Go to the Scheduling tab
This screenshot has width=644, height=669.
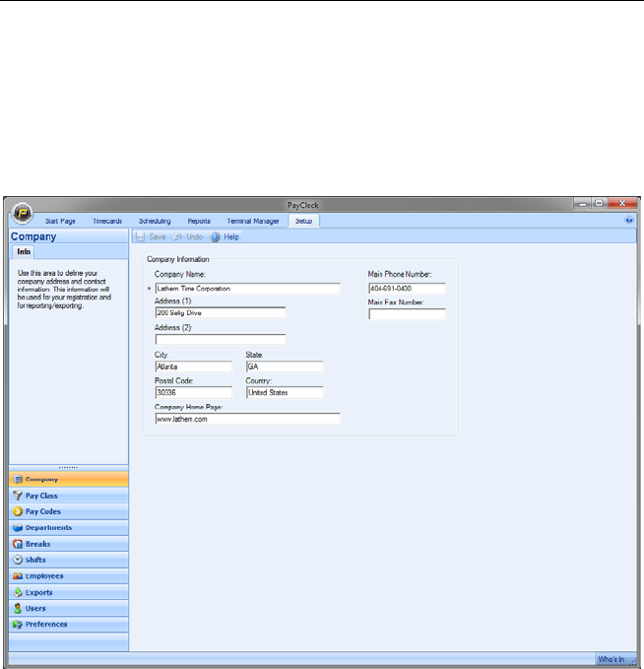coord(155,221)
